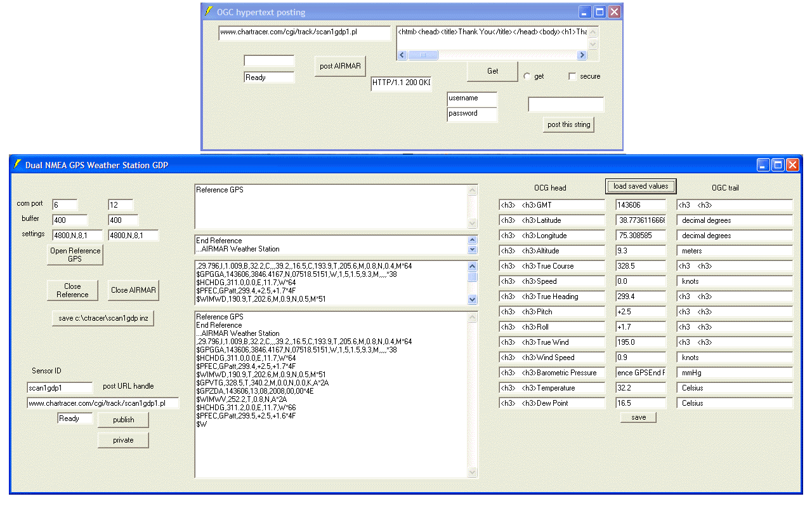Click the True Wind value field 195.0
This screenshot has height=508, width=812.
[641, 342]
